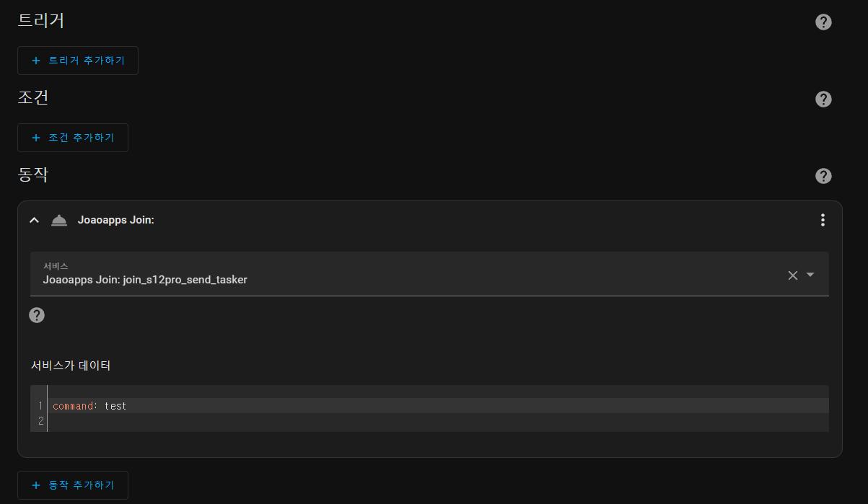Click the 서비스가 데이터 label

[71, 366]
